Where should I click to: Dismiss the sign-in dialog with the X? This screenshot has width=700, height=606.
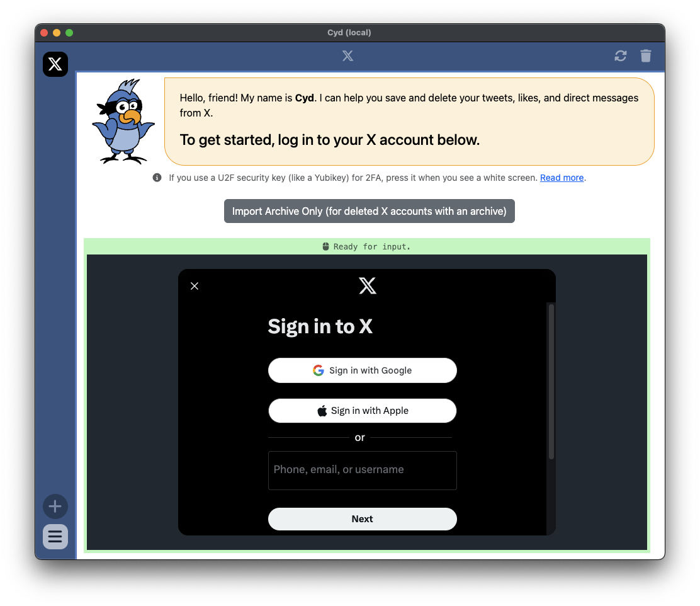click(x=194, y=285)
